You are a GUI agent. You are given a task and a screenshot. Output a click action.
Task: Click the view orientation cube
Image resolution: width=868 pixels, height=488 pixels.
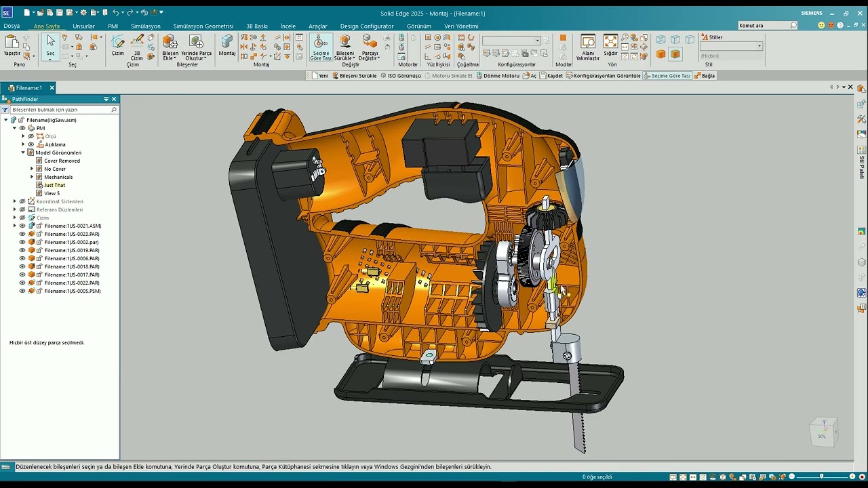[x=823, y=432]
